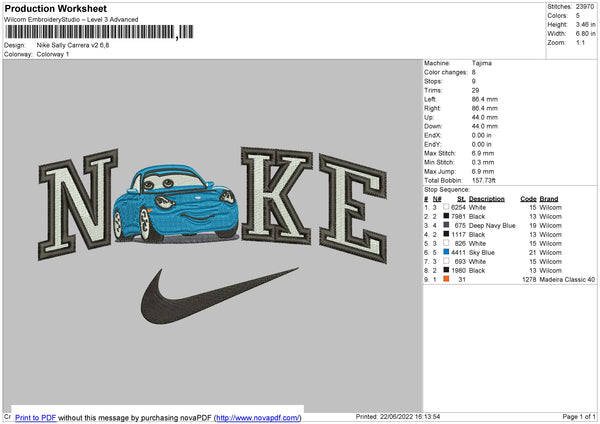Image resolution: width=600 pixels, height=424 pixels.
Task: Click the design name 'Nike Sally Carrera v2 6,8'
Action: 73,45
